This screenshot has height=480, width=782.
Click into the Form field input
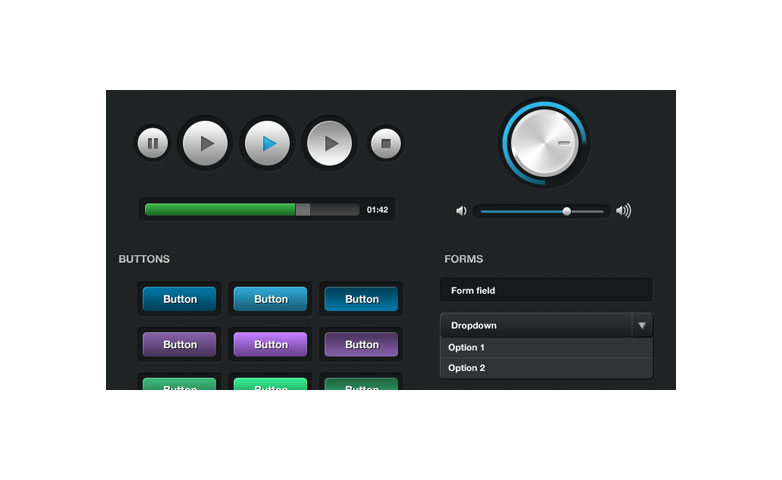point(547,290)
